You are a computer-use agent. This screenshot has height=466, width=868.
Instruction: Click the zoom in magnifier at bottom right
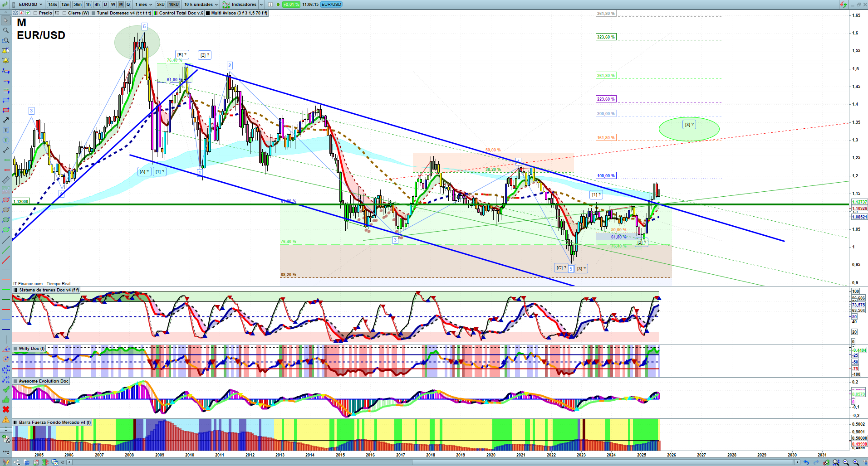click(x=856, y=462)
